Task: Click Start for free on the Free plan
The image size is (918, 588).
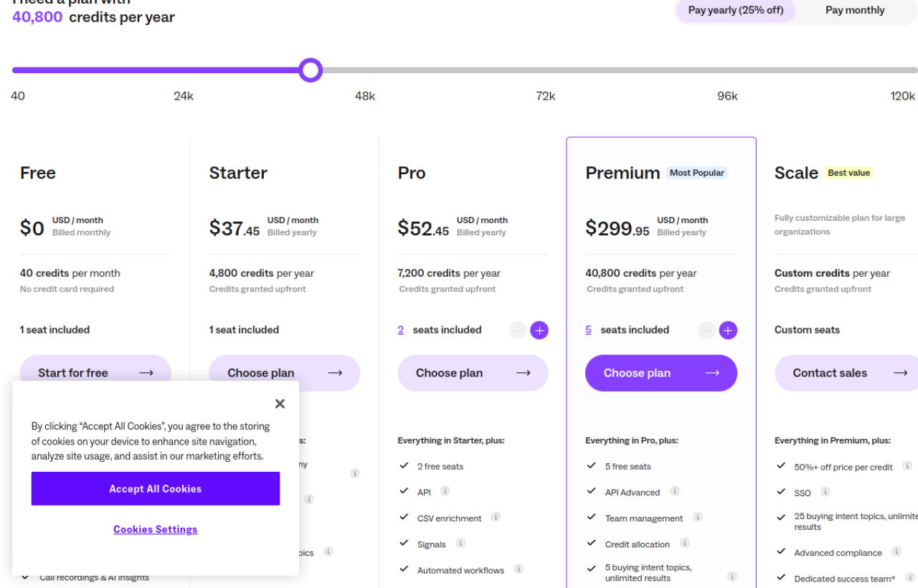Action: coord(95,373)
